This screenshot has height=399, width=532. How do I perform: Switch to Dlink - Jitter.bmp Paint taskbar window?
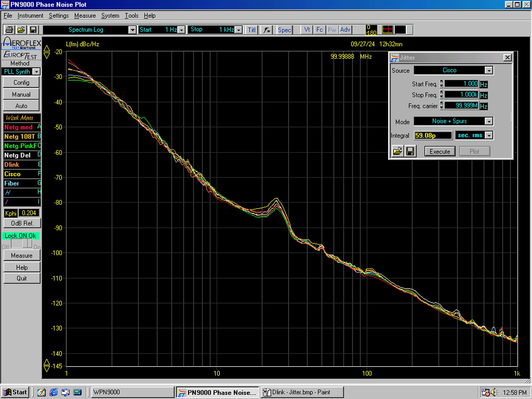point(302,392)
